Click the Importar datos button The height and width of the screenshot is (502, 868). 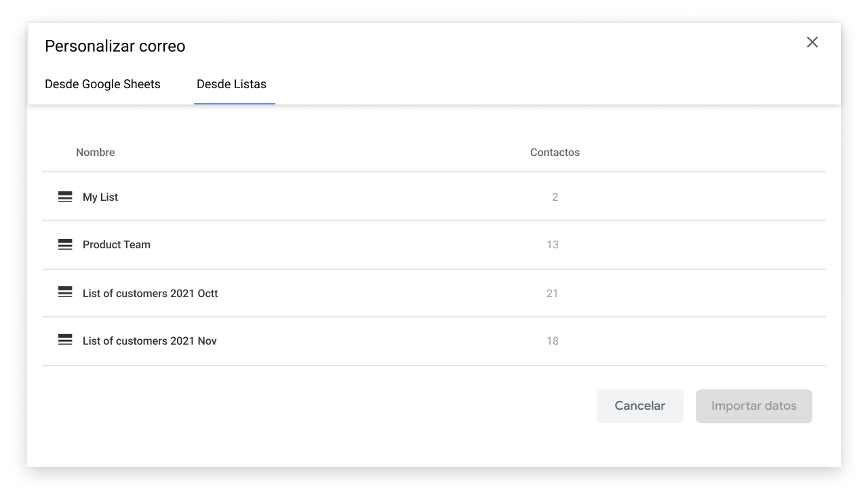click(753, 406)
